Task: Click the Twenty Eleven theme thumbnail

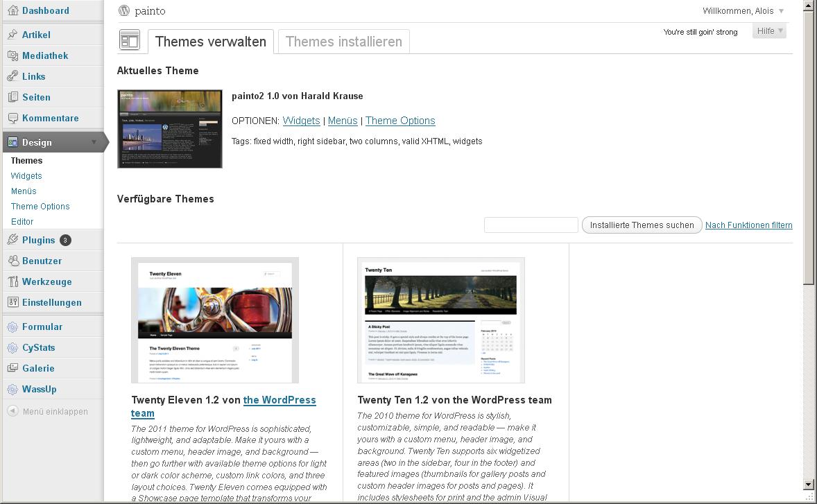Action: tap(215, 320)
